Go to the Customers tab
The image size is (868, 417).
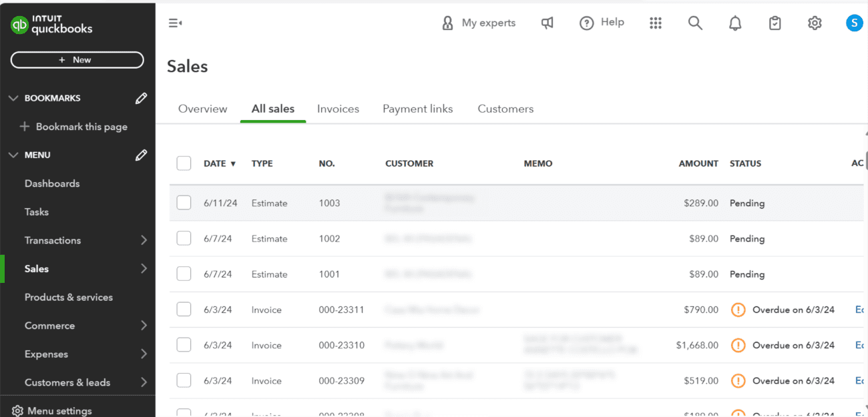pyautogui.click(x=505, y=109)
